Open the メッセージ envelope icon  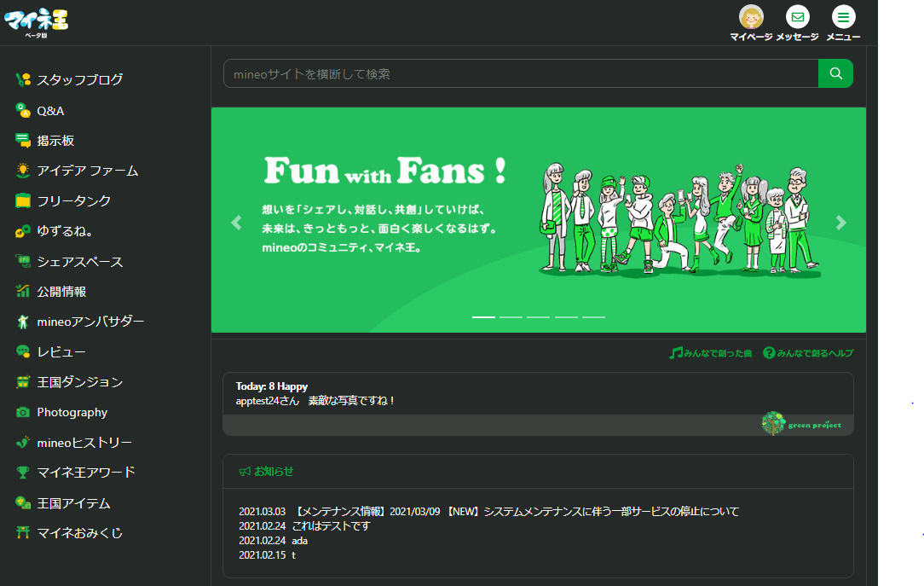[x=797, y=16]
